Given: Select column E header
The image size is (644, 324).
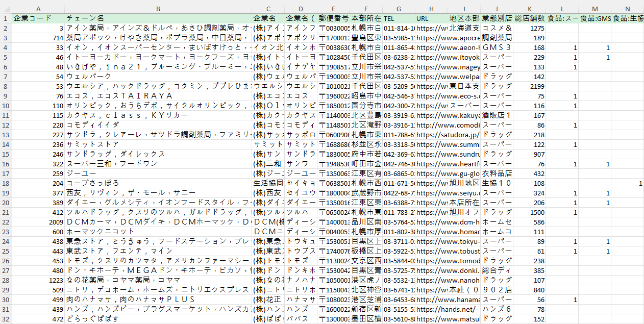Looking at the screenshot, I should pos(333,9).
